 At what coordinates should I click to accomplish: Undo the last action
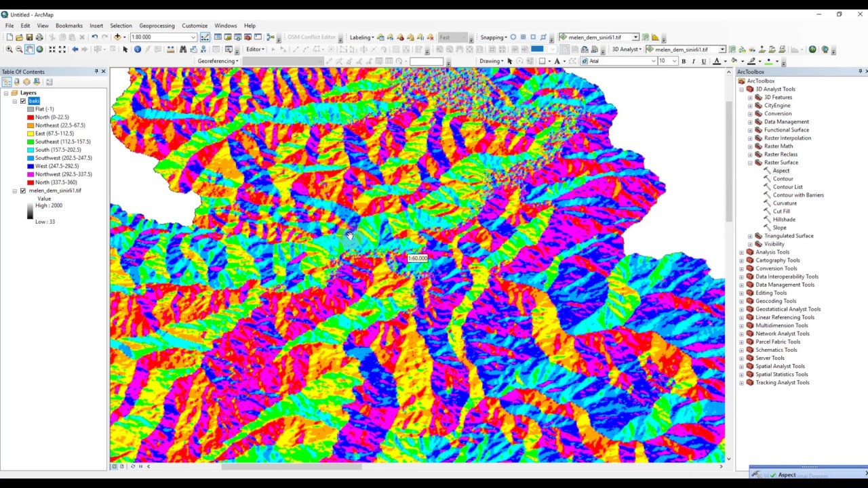94,37
